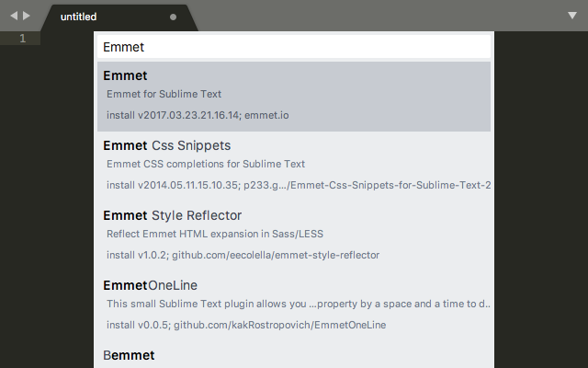Image resolution: width=588 pixels, height=368 pixels.
Task: Click 'Emmet CSS completions for Sublime Text' description
Action: pyautogui.click(x=206, y=164)
